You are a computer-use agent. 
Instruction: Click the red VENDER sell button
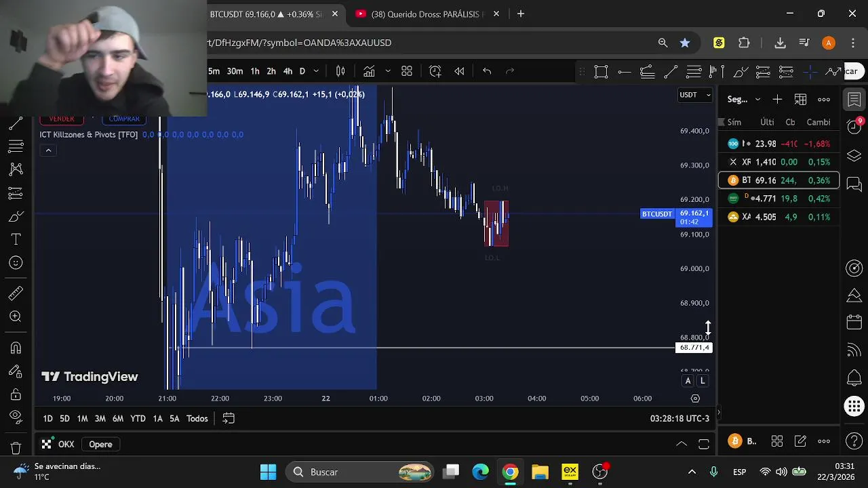tap(62, 119)
